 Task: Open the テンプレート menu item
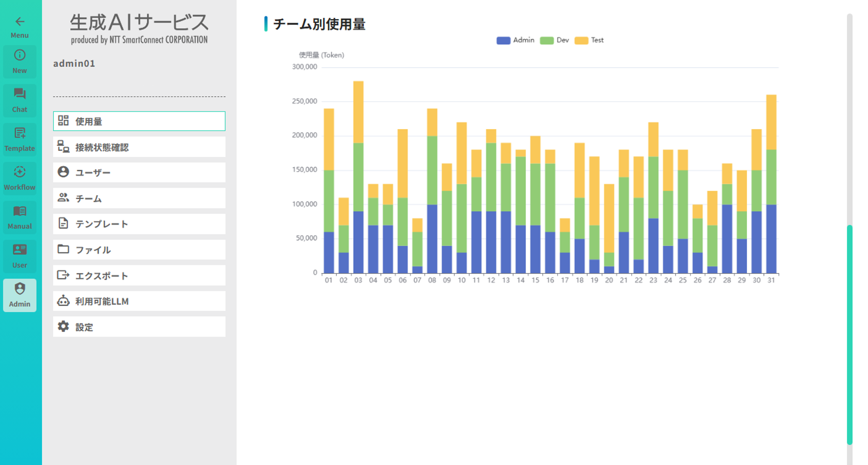click(x=139, y=224)
